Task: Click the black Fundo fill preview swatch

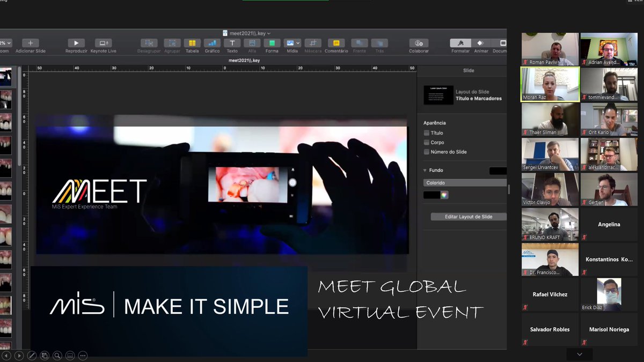Action: [498, 171]
